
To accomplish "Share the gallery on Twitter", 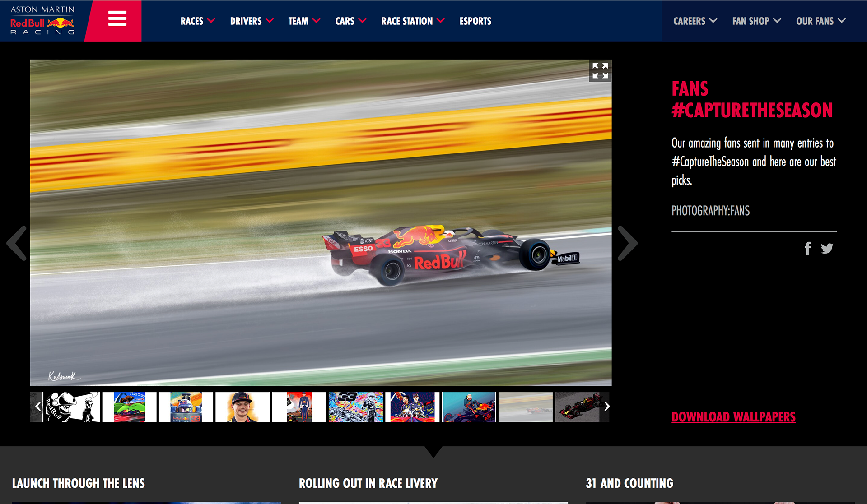I will click(827, 248).
